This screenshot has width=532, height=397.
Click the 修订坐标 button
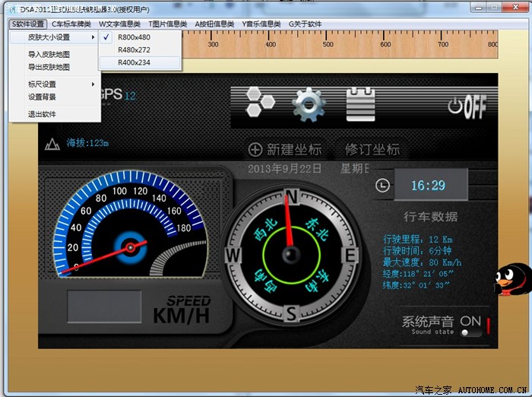click(372, 150)
